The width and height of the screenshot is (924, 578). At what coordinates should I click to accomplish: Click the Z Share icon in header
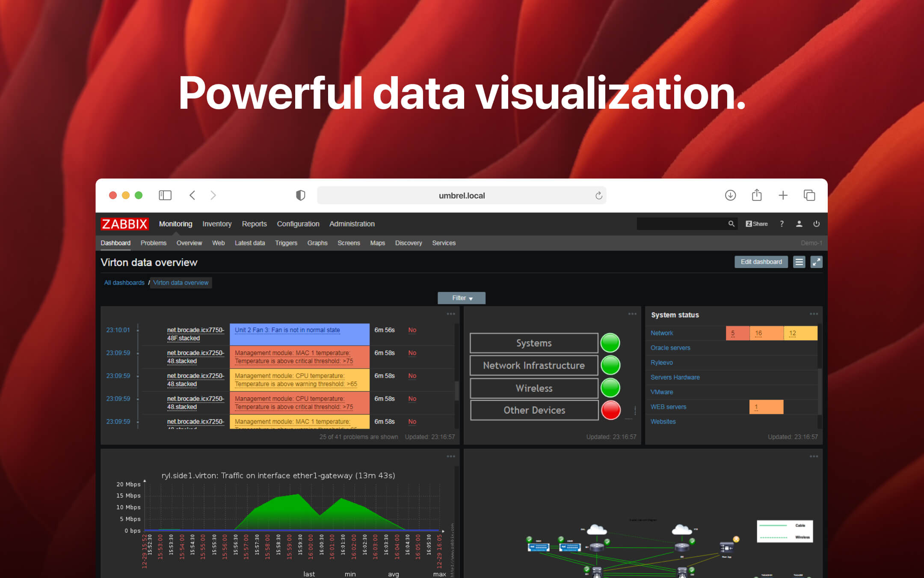click(x=756, y=223)
